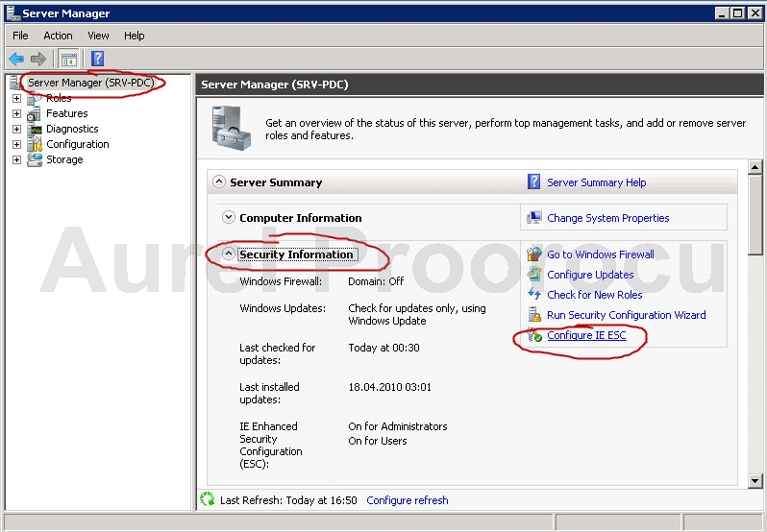
Task: Click the server toolbox overview icon
Action: coord(231,128)
